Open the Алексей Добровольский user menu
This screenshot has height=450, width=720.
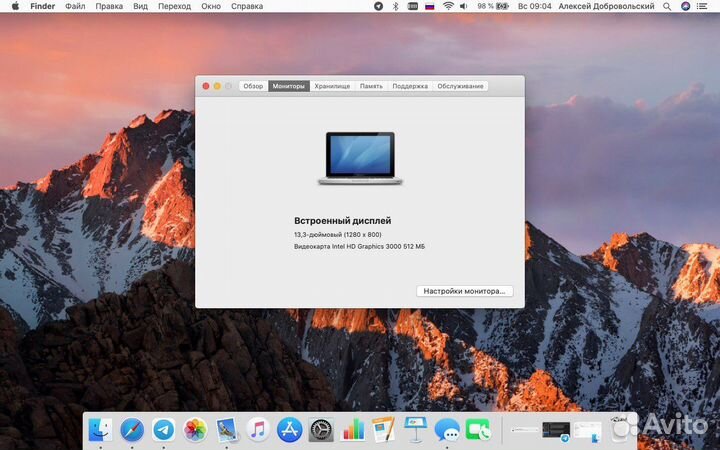pyautogui.click(x=606, y=6)
